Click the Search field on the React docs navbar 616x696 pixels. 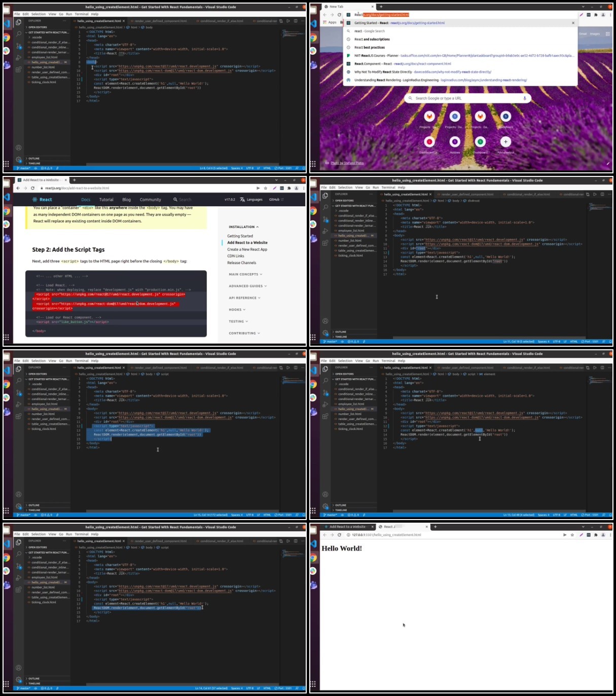click(183, 200)
